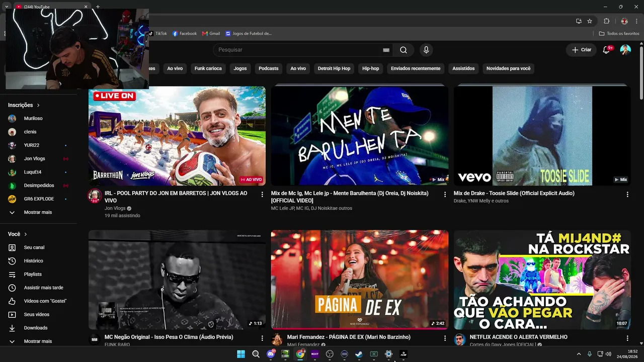This screenshot has height=362, width=644.
Task: Open the Página de Ex video thumbnail
Action: click(360, 280)
